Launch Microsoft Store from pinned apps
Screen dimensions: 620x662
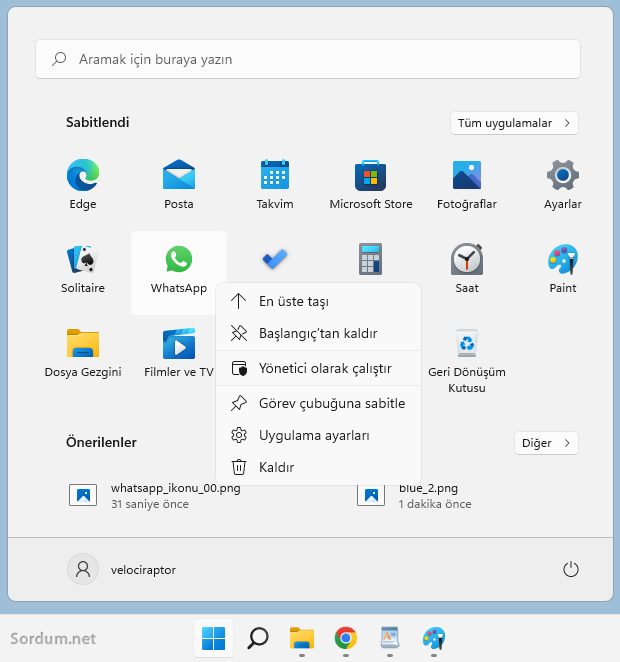point(371,184)
